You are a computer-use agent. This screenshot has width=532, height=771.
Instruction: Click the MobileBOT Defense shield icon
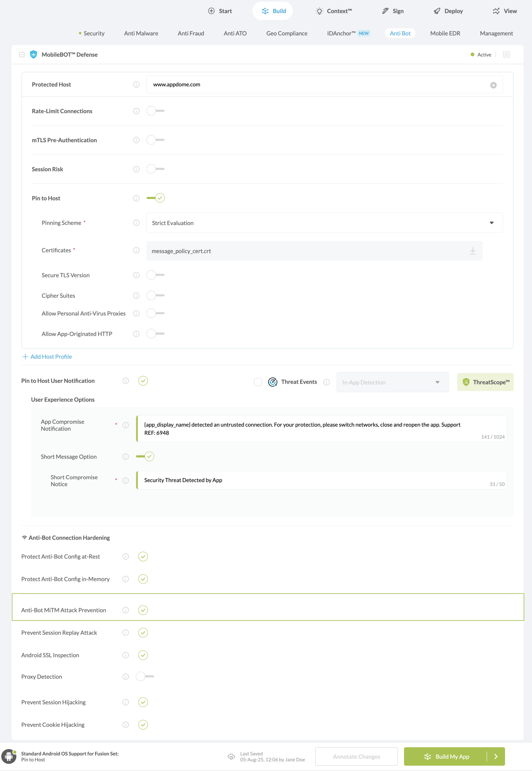coord(33,54)
